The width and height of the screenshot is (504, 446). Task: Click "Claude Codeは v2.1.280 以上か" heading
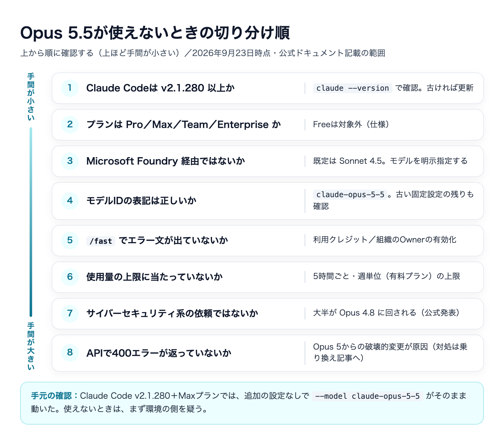pos(160,88)
